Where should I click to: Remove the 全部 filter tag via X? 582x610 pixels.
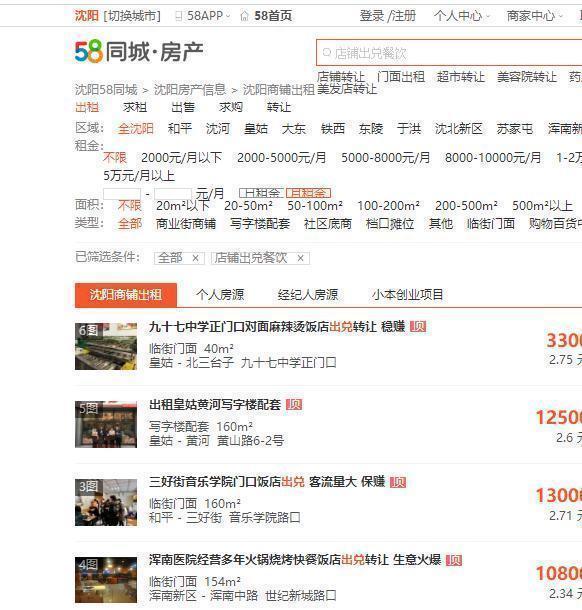click(x=196, y=258)
